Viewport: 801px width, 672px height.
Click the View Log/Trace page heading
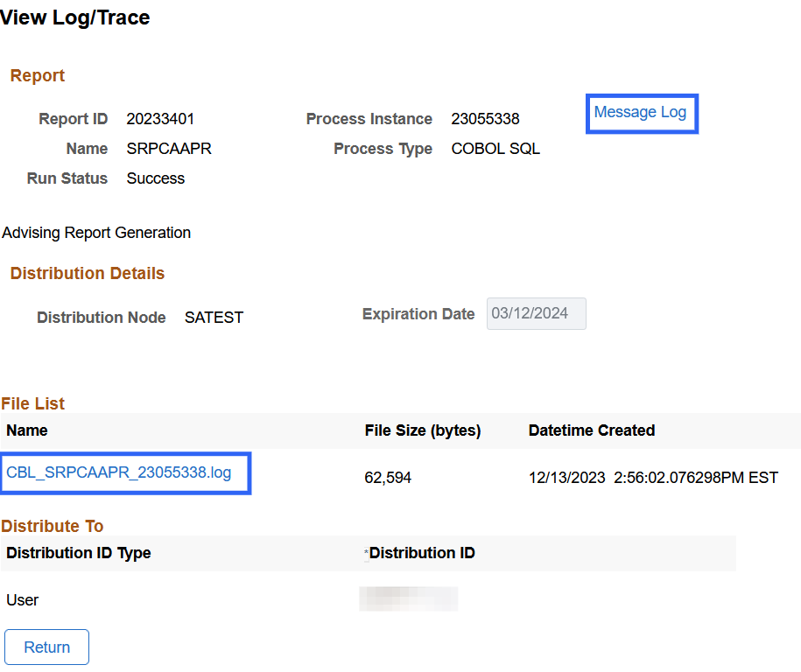click(75, 17)
